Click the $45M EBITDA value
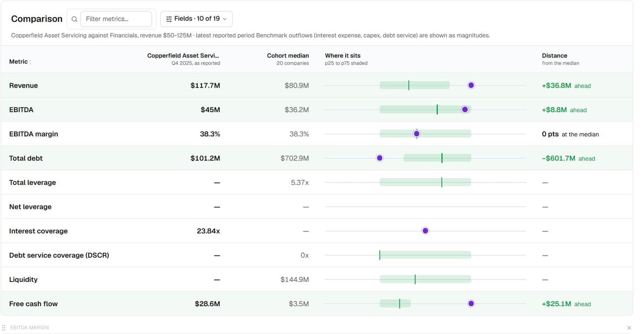Screen dimensions: 644x334 [x=210, y=110]
